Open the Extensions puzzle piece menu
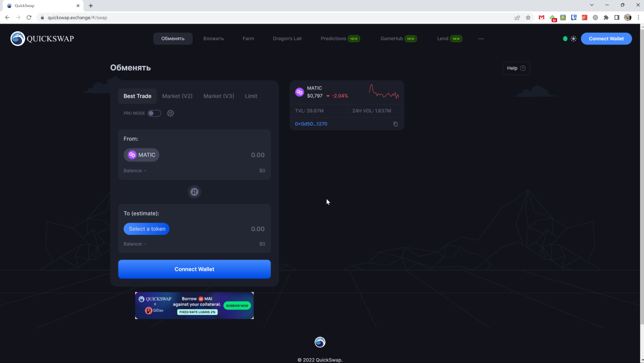Screen dimensions: 644x363 606,18
